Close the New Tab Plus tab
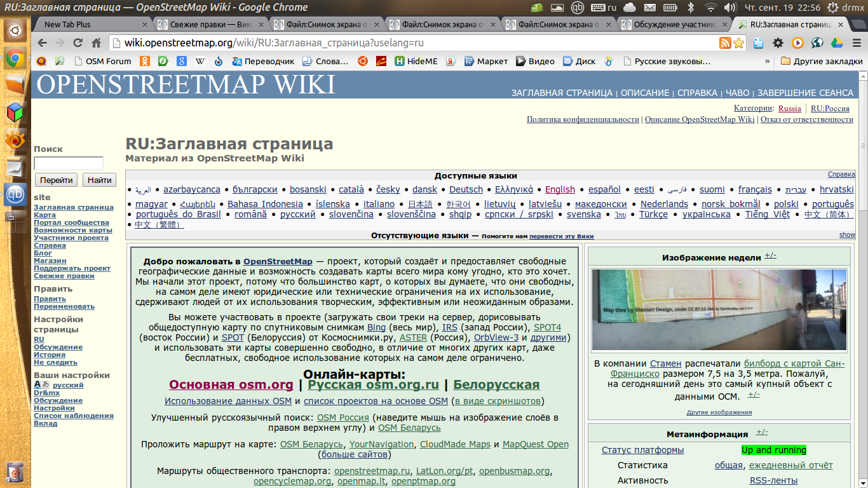 coord(145,25)
